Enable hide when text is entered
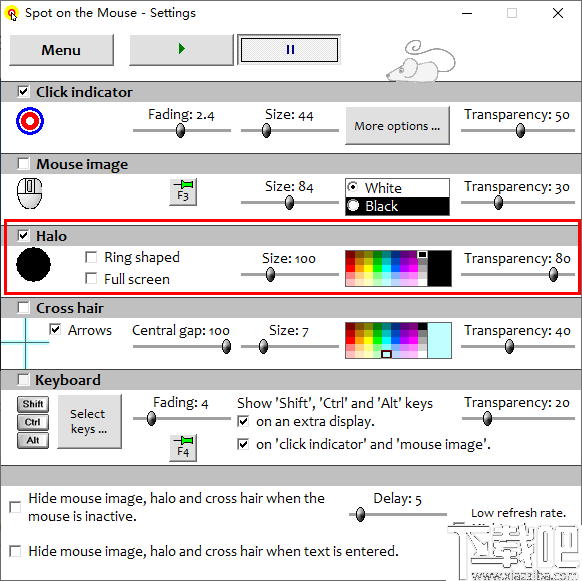Viewport: 582px width, 581px height. tap(15, 551)
